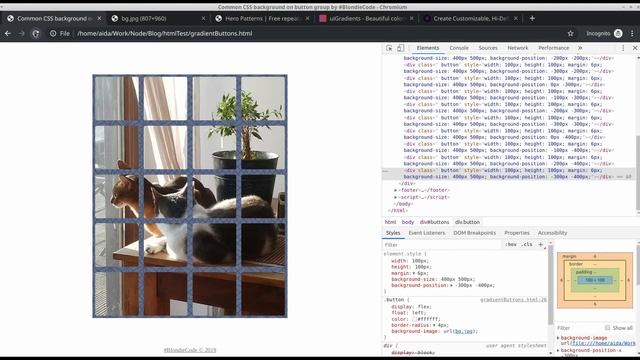View site information icon beside File

pos(53,33)
